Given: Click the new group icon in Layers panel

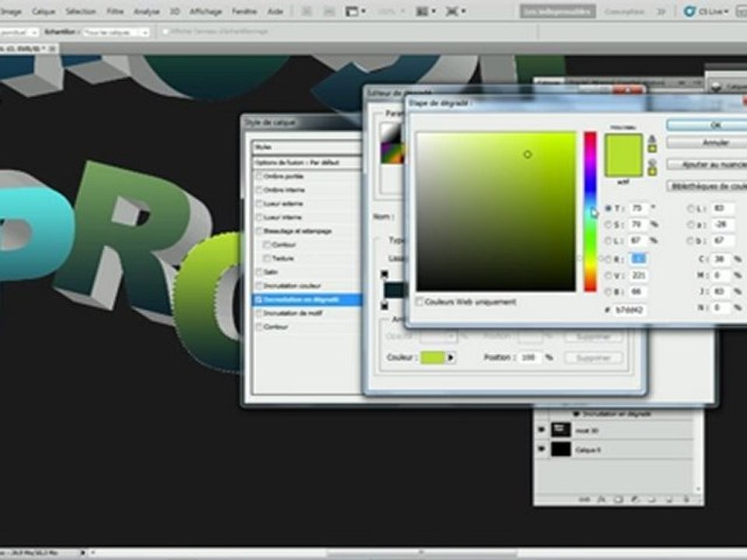Looking at the screenshot, I should point(652,499).
